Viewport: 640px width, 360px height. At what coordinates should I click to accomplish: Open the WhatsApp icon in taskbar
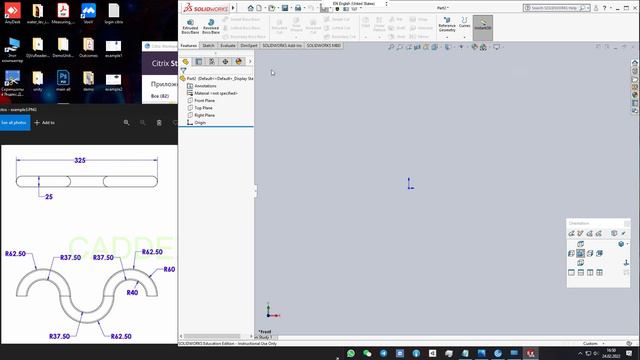pyautogui.click(x=351, y=353)
